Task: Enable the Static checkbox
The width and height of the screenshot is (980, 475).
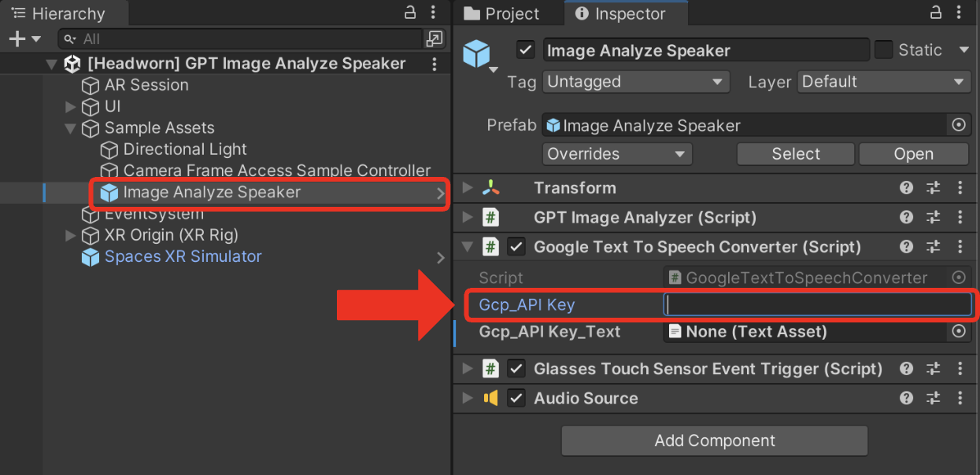Action: tap(883, 50)
